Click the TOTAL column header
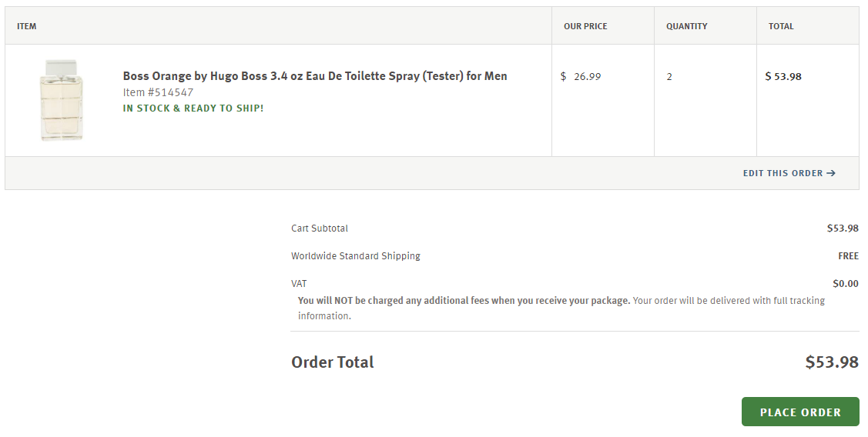This screenshot has width=868, height=437. point(780,26)
